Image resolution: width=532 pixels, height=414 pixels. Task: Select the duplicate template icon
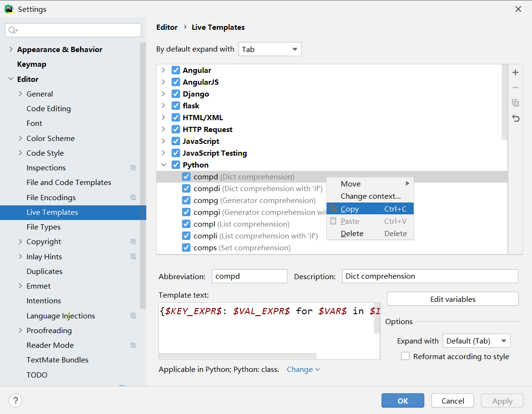515,103
